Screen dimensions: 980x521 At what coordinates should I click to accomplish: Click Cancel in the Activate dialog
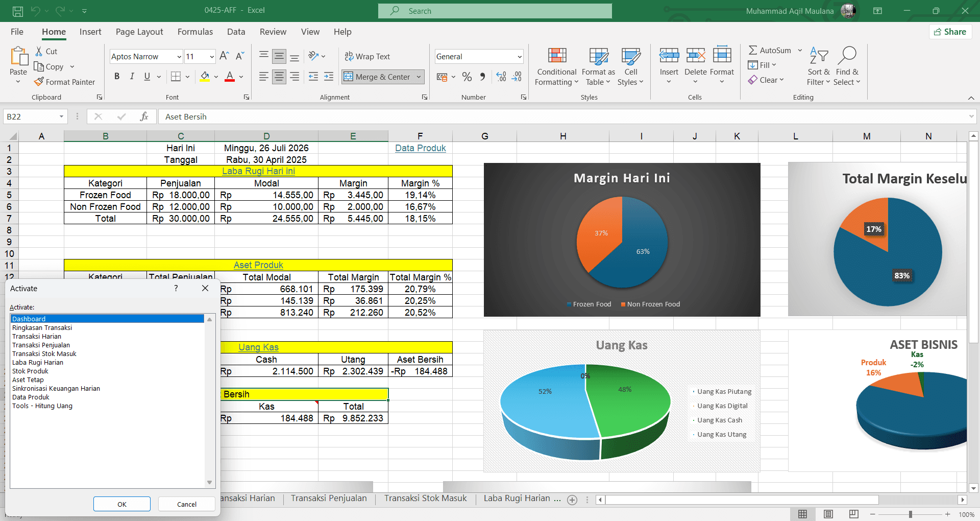(x=187, y=504)
